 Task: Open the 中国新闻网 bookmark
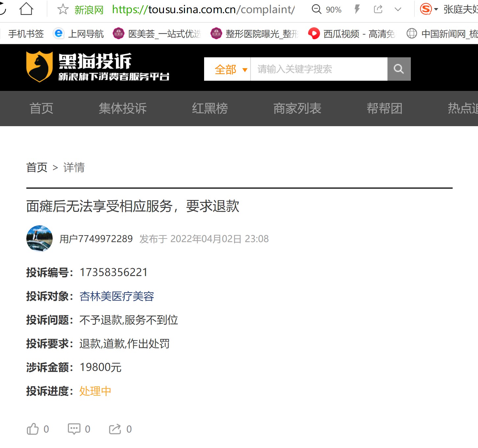pyautogui.click(x=442, y=34)
